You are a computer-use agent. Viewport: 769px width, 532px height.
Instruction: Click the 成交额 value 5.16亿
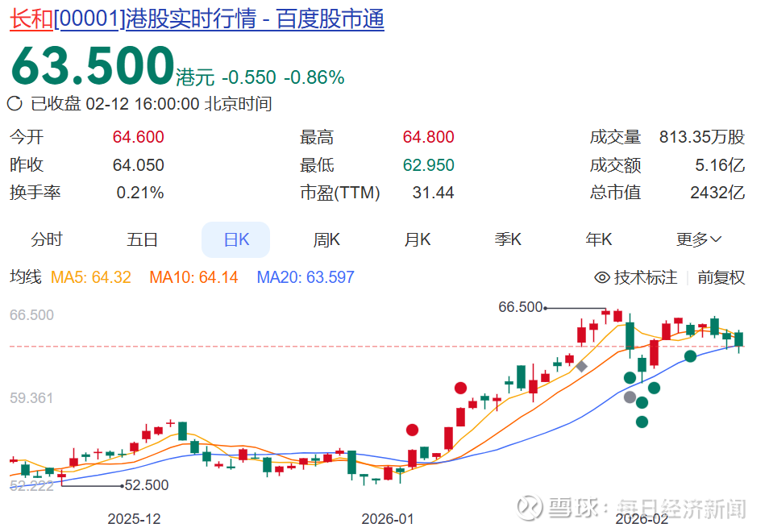pyautogui.click(x=720, y=164)
